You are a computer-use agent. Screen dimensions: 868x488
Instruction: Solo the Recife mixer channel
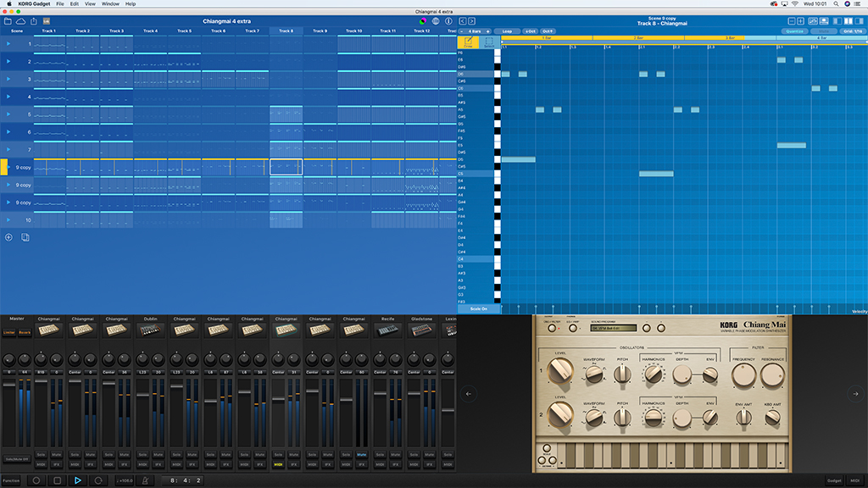[380, 455]
